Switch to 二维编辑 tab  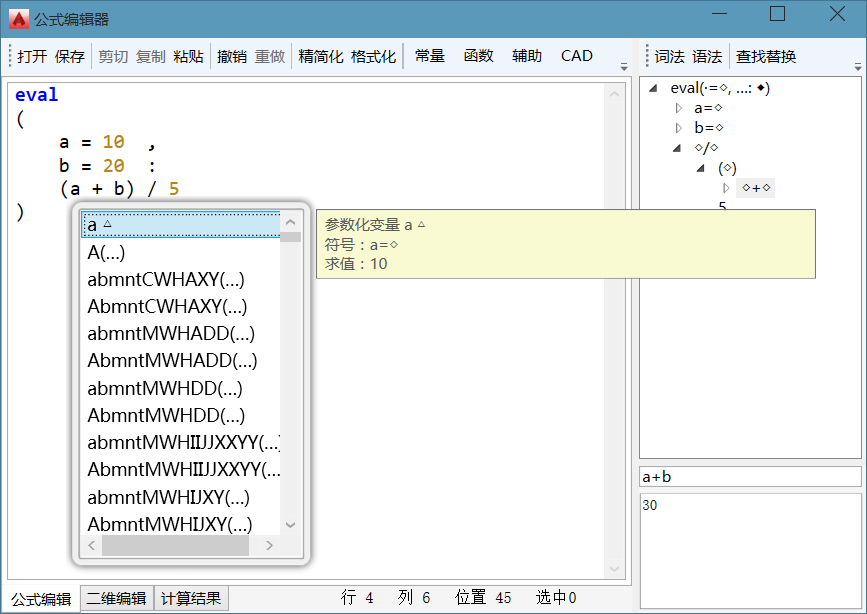click(x=117, y=598)
